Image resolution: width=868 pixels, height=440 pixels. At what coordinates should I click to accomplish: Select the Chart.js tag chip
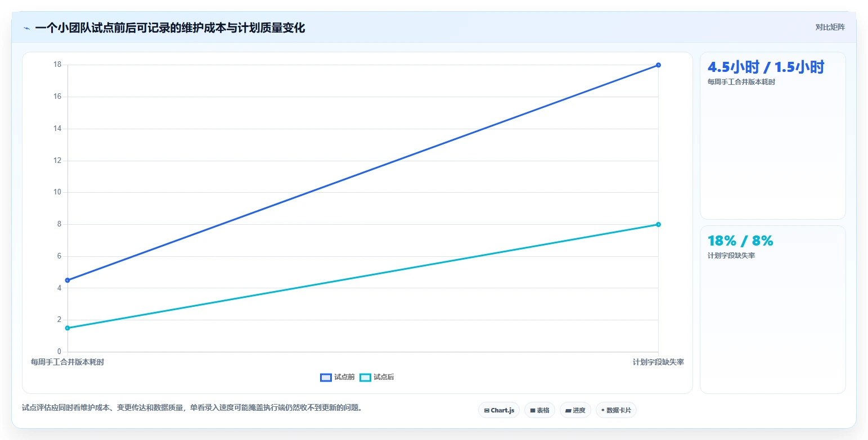pyautogui.click(x=499, y=410)
